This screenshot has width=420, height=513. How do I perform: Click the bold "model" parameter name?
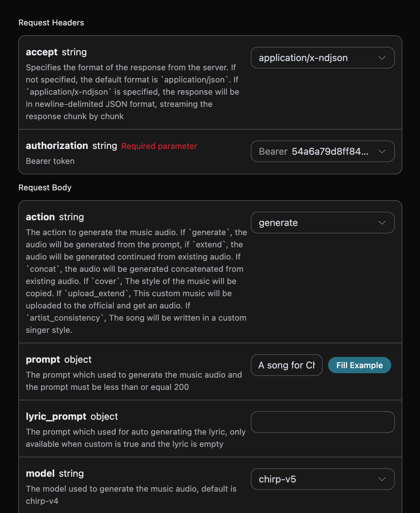click(40, 474)
